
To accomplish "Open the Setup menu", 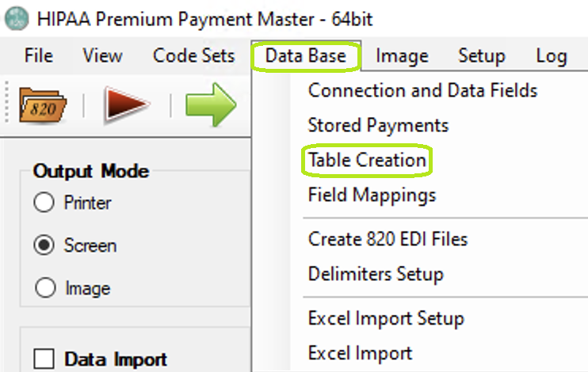I will [482, 56].
